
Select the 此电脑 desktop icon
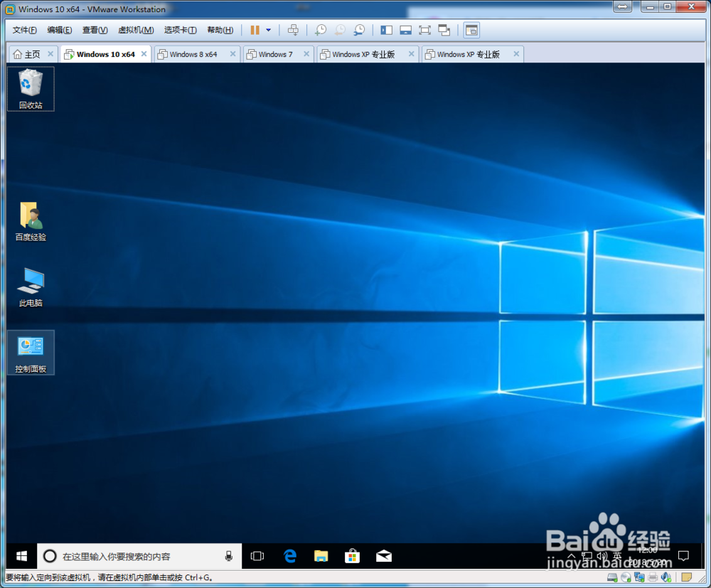[31, 287]
